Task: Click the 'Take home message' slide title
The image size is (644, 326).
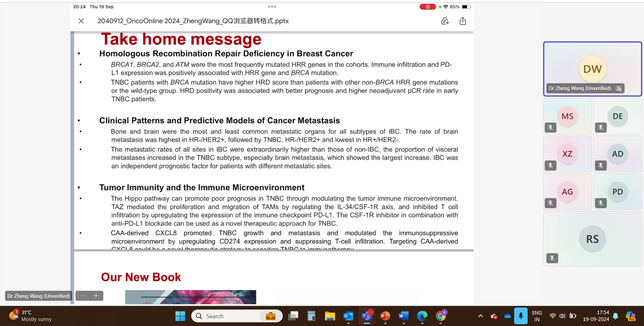Action: (x=181, y=39)
